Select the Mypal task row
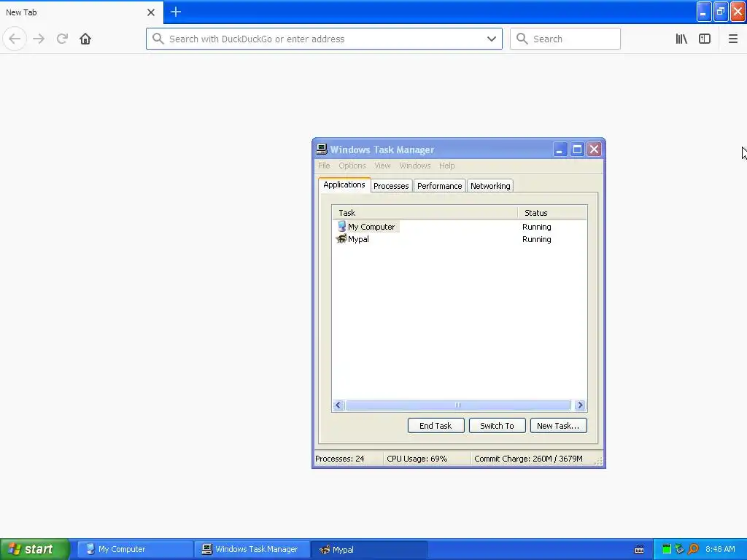 [x=460, y=239]
